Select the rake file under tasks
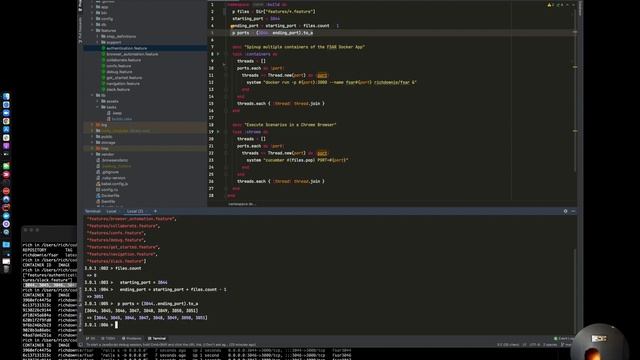Viewport: 640px width, 360px height. point(122,119)
